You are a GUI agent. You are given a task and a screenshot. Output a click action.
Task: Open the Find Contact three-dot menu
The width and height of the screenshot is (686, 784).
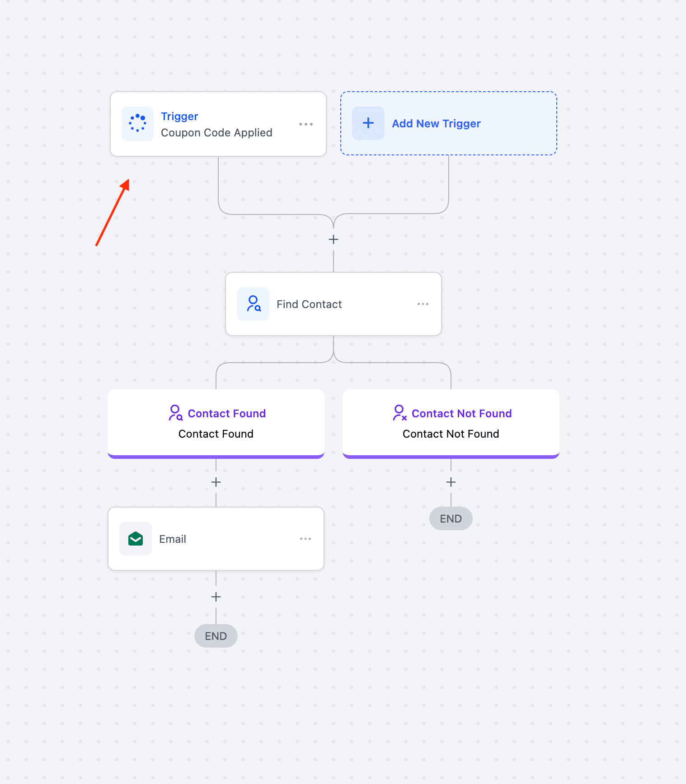pos(423,304)
